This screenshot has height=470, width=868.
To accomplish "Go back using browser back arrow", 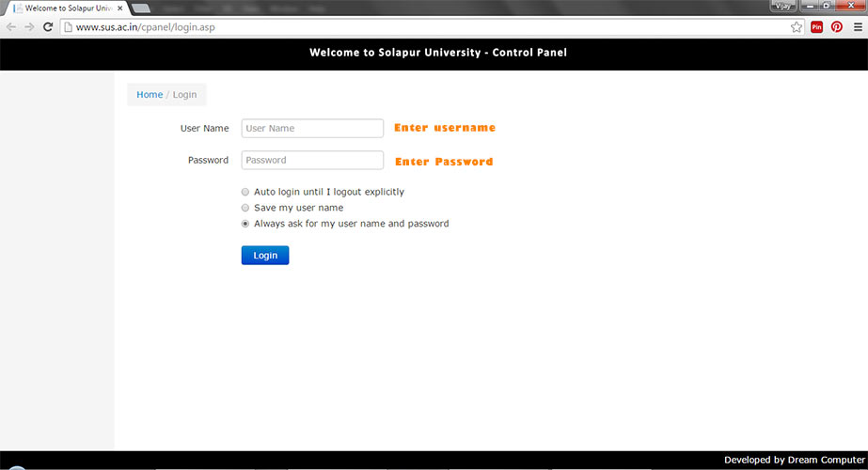I will [x=11, y=27].
